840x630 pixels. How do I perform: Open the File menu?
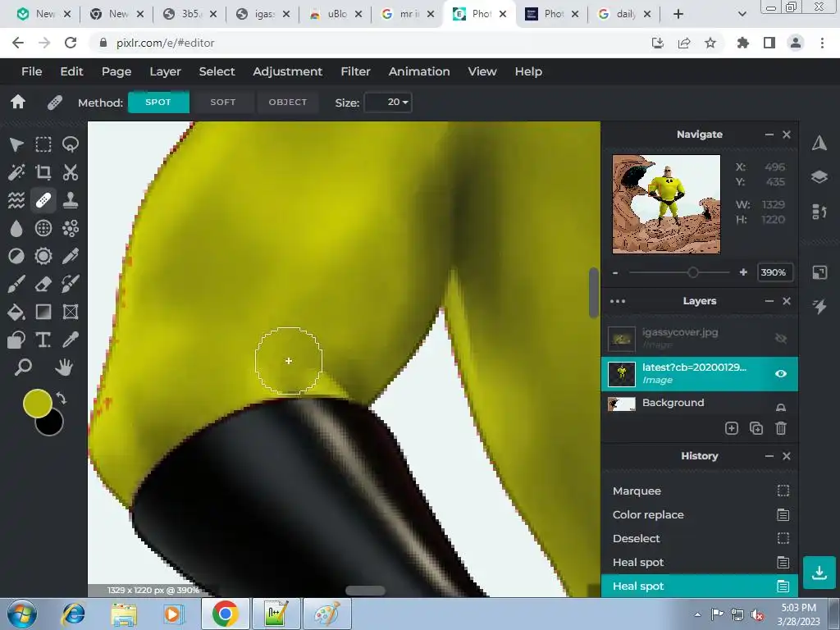[x=32, y=71]
